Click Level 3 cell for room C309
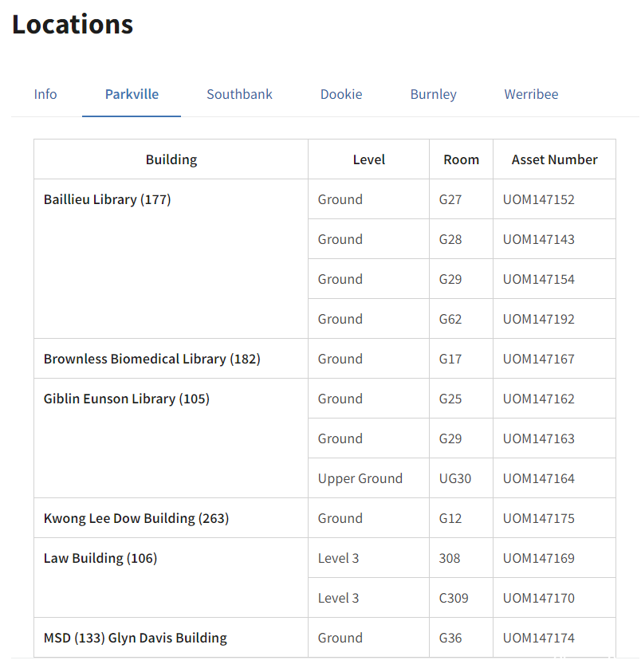Viewport: 641px width, 672px height. pos(369,598)
